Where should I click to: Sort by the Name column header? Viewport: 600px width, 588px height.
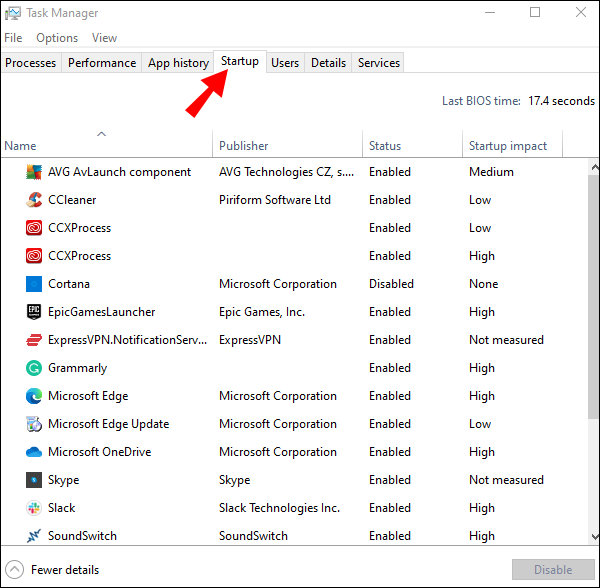point(106,144)
